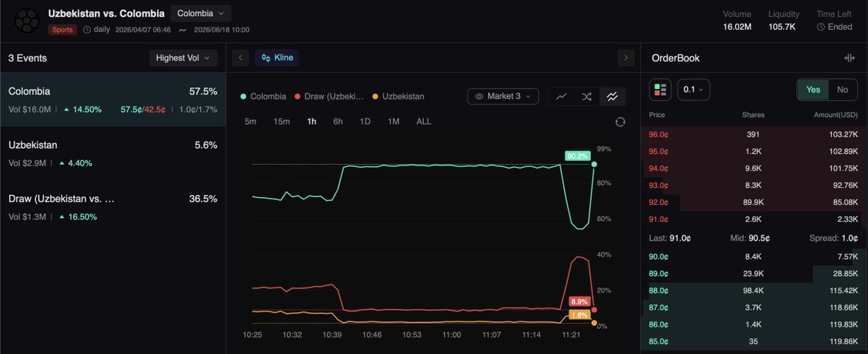Screen dimensions: 868x354
Task: Open the Colombia outcome dropdown in header
Action: point(200,13)
